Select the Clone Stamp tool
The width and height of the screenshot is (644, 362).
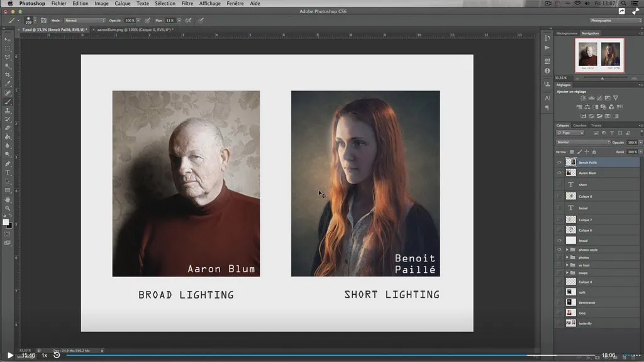coord(8,111)
